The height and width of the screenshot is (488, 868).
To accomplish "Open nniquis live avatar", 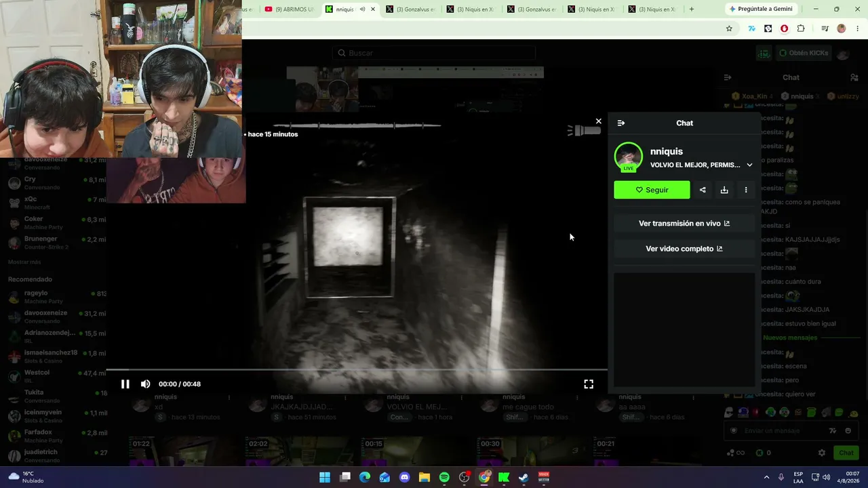I will [x=629, y=157].
